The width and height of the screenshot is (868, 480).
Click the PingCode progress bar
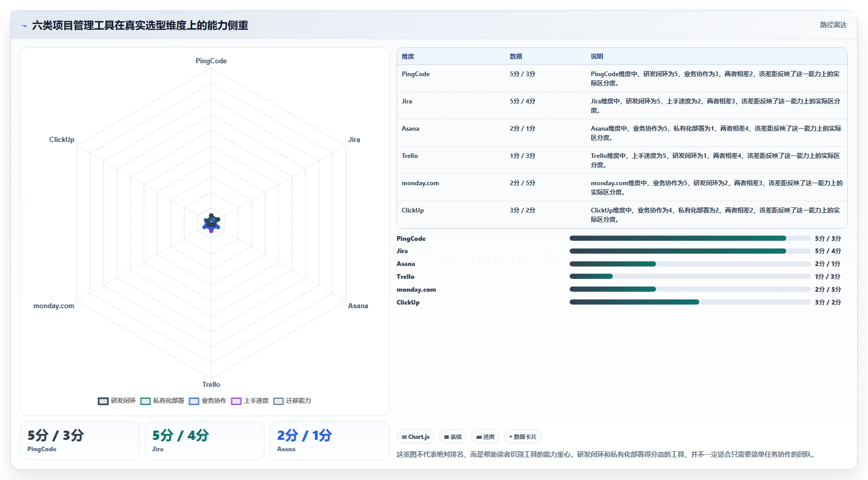click(690, 238)
